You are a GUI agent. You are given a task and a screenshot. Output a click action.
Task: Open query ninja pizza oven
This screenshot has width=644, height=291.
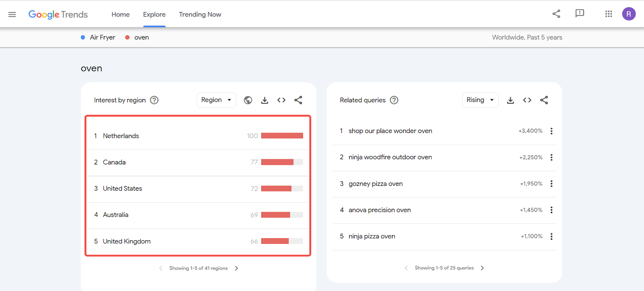click(x=372, y=236)
